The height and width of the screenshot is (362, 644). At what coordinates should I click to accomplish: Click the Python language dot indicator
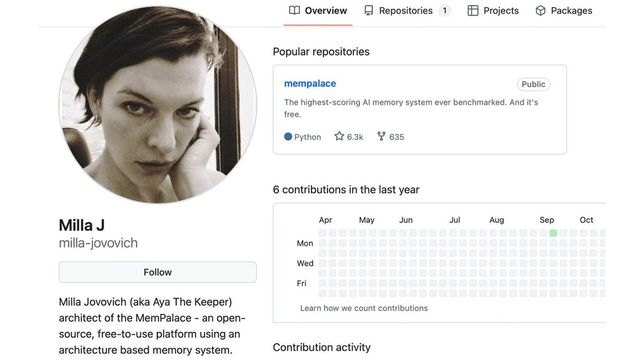(x=287, y=137)
